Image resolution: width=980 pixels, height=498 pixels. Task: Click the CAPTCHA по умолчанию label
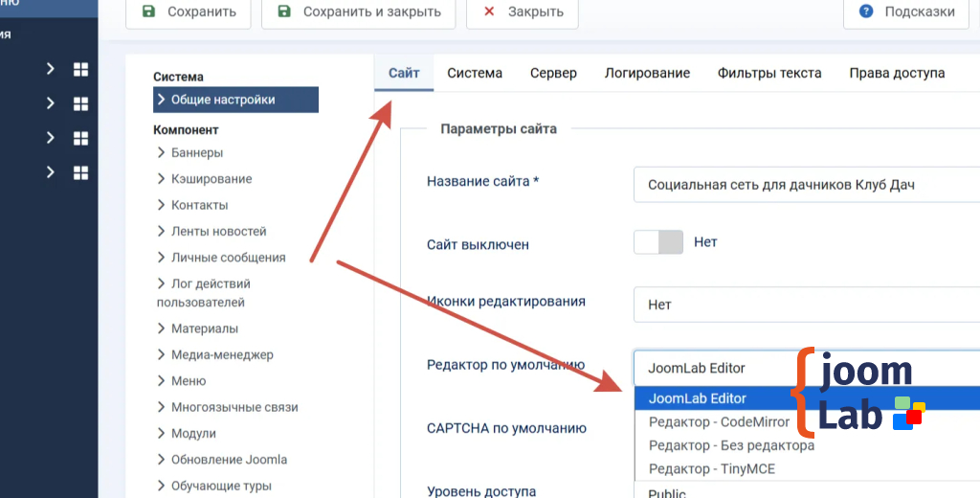506,428
